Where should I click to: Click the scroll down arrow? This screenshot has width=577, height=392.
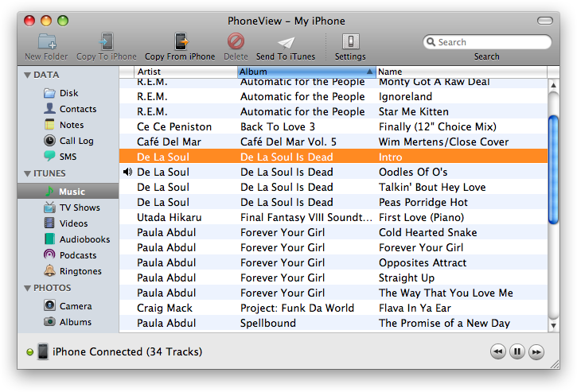click(553, 325)
